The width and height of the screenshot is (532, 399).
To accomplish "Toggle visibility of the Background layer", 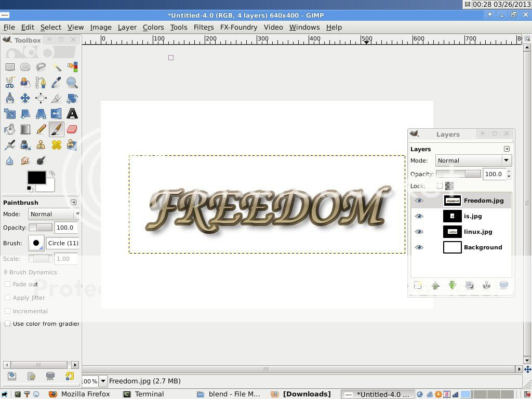I will tap(419, 247).
